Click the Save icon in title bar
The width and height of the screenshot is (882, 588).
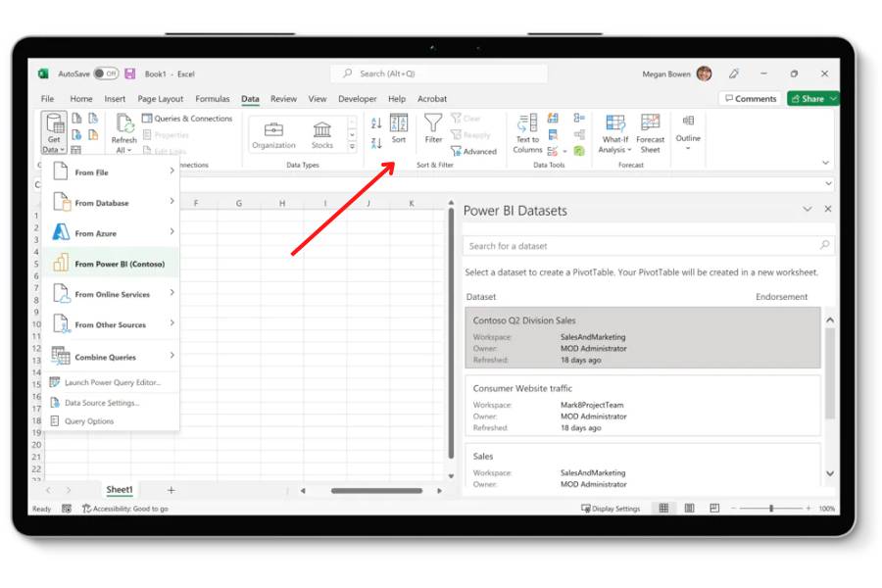pyautogui.click(x=130, y=73)
